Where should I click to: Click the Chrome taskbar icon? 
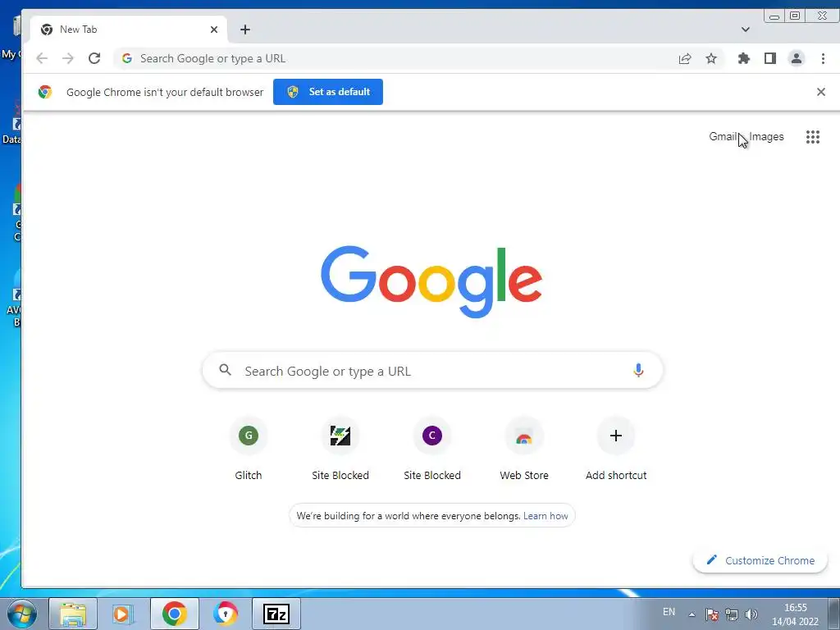pos(174,614)
